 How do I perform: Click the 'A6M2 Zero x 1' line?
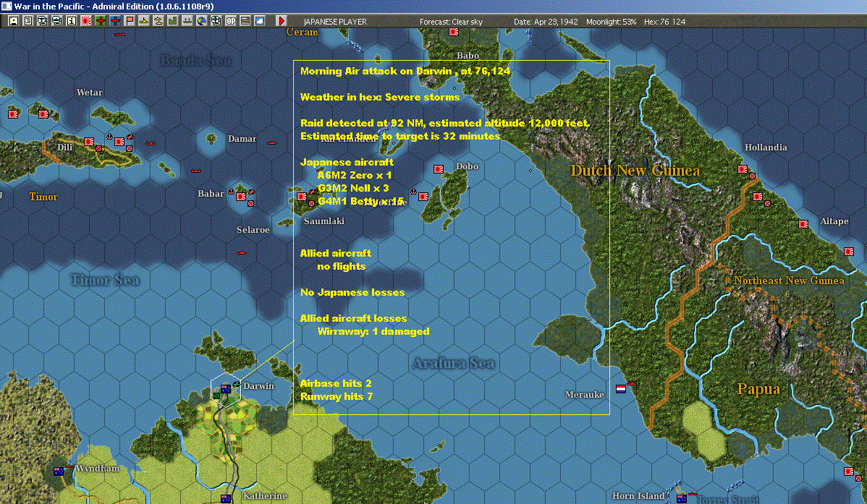355,175
